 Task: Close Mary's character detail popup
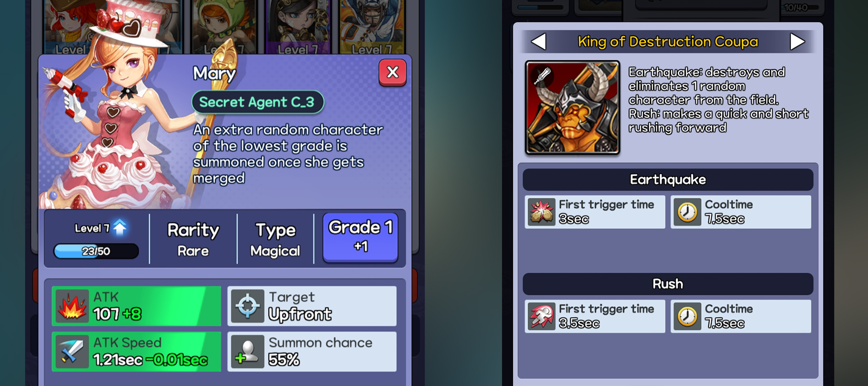(x=393, y=73)
